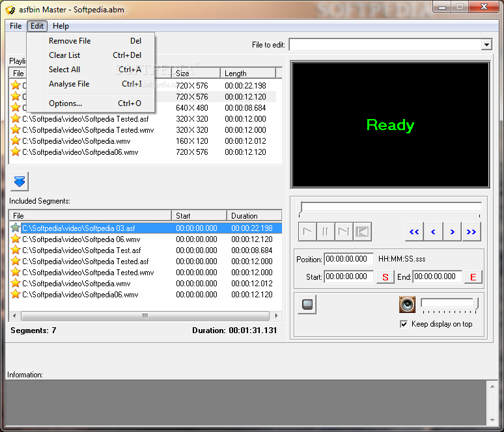Click the video seek slider handle
The image size is (504, 432).
[x=301, y=208]
